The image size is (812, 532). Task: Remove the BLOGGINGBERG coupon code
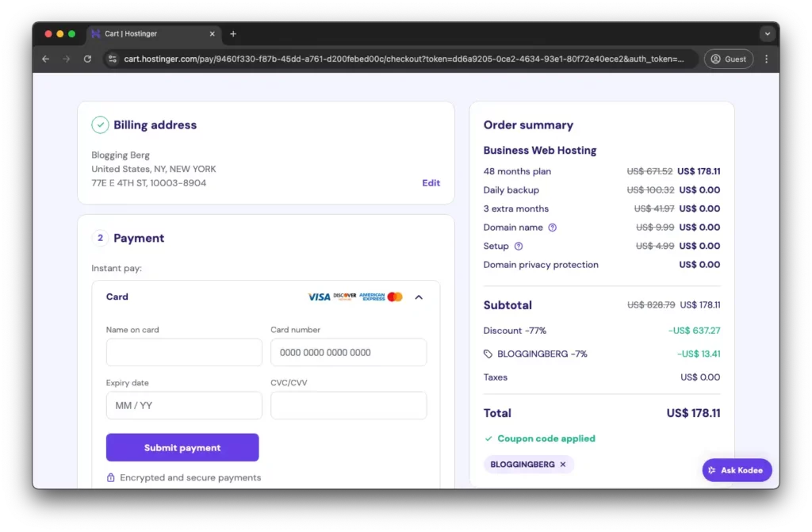563,465
